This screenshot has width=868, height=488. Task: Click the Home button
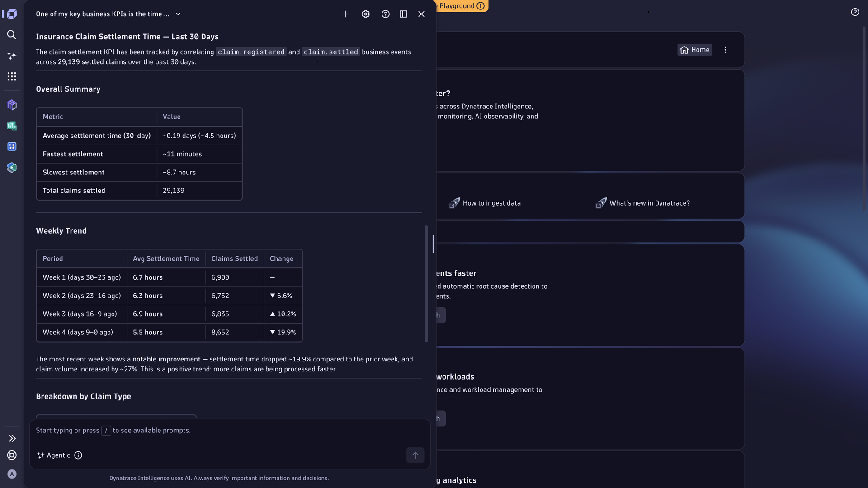[695, 50]
